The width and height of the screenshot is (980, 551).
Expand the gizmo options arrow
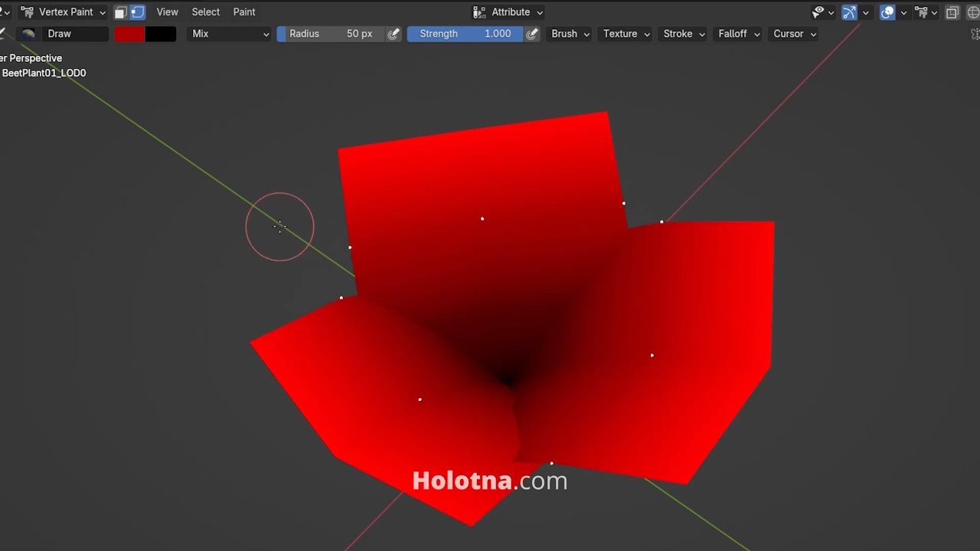click(x=865, y=12)
